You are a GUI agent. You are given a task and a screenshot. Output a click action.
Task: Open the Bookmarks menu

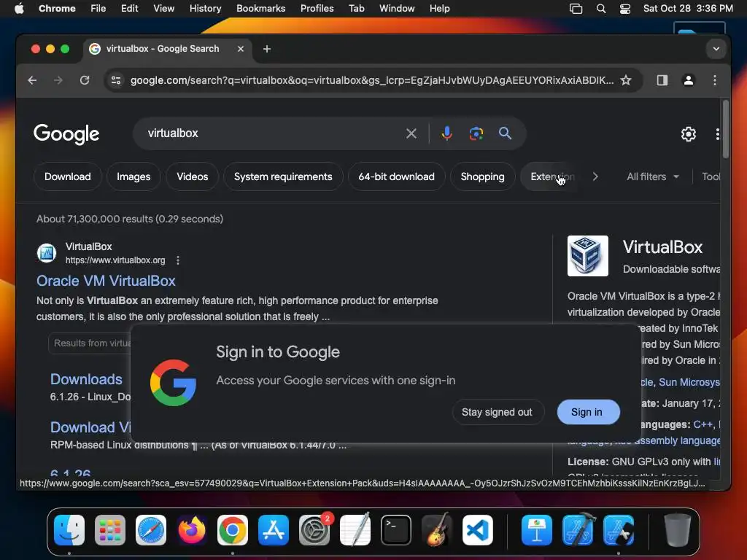260,9
